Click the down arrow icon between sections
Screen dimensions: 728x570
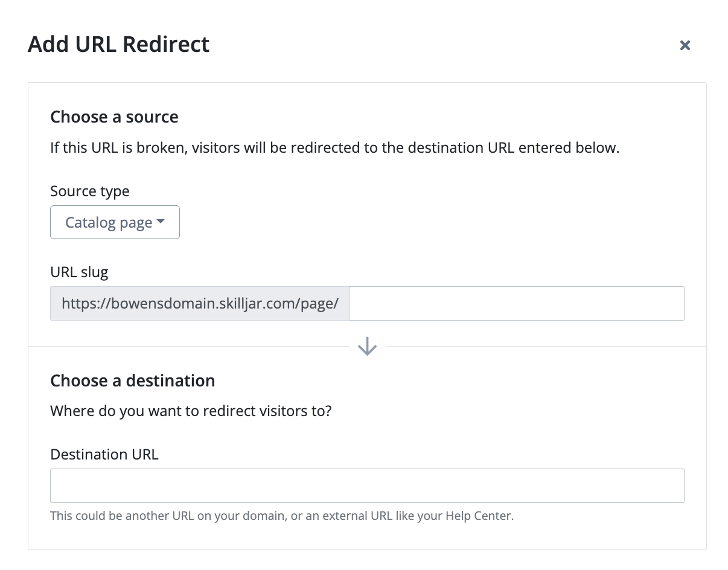(x=367, y=347)
